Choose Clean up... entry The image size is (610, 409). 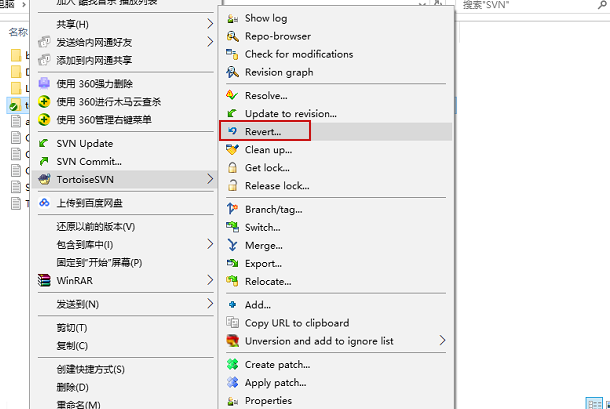coord(336,149)
